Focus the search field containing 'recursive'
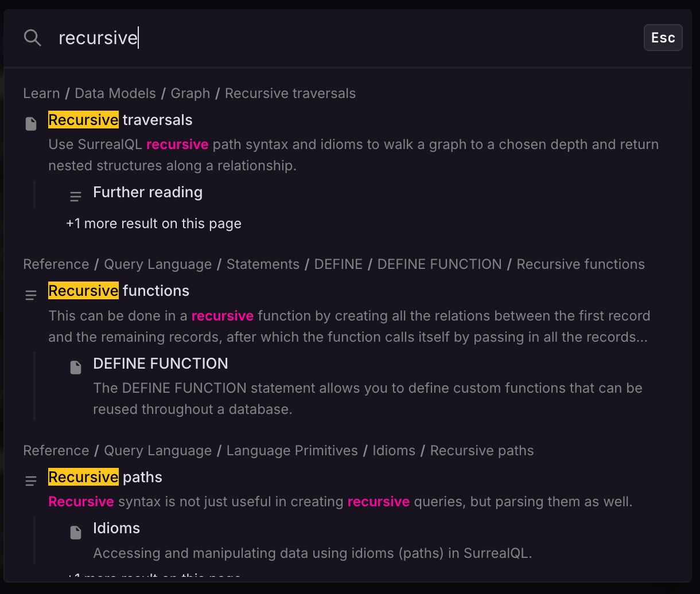 [344, 38]
